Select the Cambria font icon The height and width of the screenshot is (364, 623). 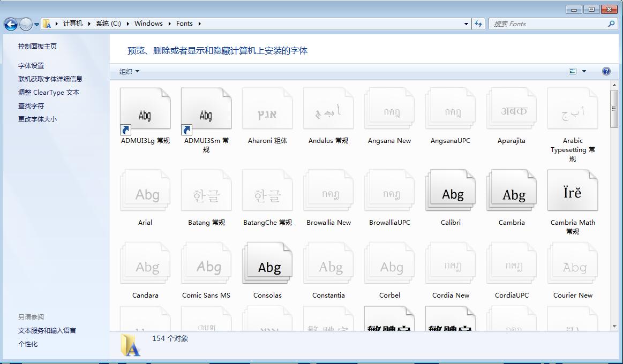tap(512, 191)
